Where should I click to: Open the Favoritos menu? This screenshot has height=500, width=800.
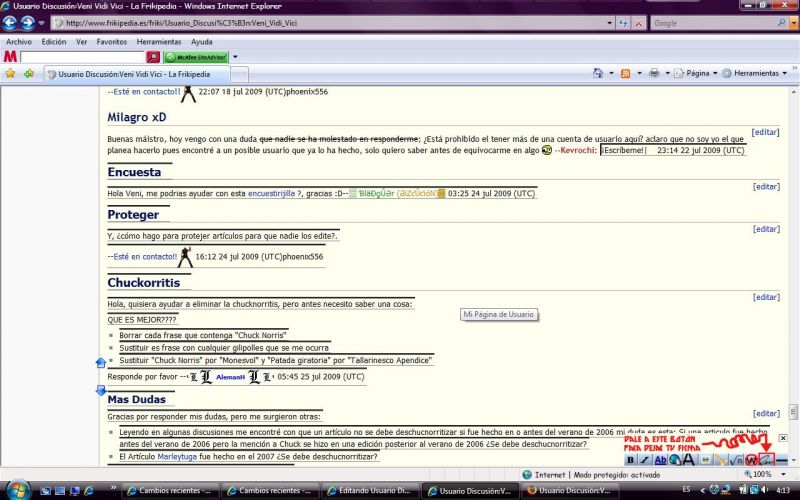coord(111,42)
